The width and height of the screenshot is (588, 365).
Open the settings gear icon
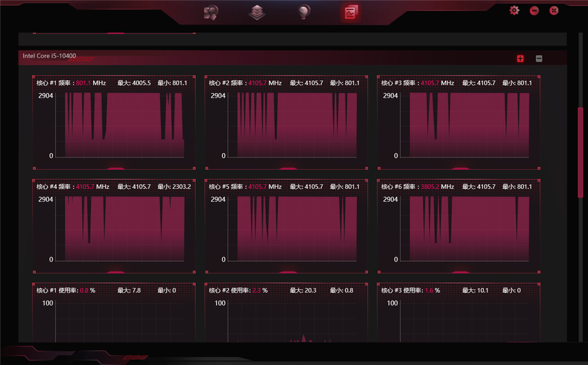[514, 10]
